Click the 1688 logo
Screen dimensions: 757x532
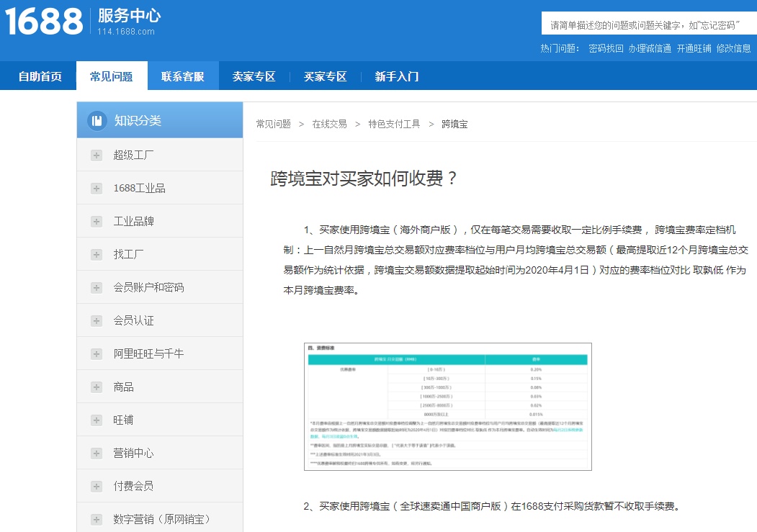point(44,22)
